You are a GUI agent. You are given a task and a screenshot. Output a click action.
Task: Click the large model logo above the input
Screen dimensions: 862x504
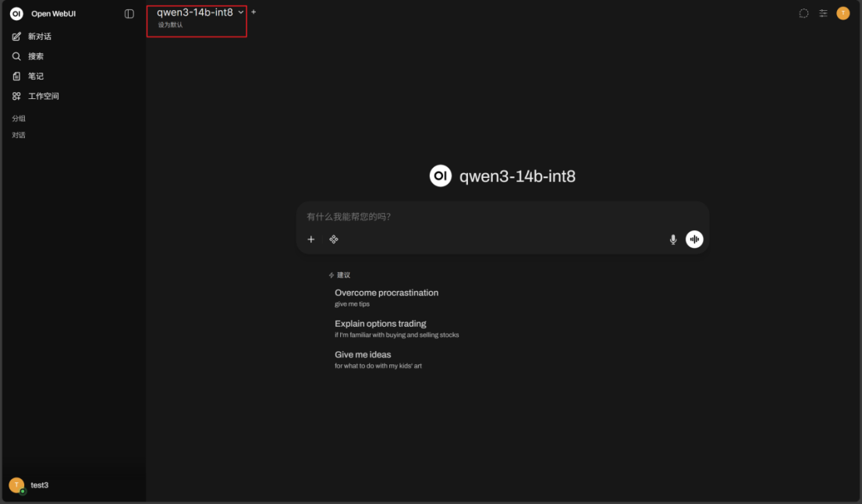(x=440, y=176)
